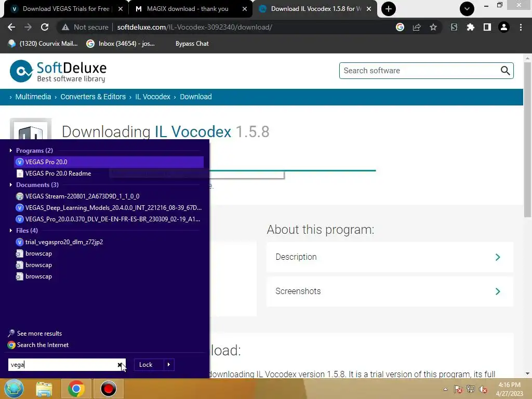Close the MAGIX download tab
Viewport: 532px width, 399px height.
click(x=245, y=9)
